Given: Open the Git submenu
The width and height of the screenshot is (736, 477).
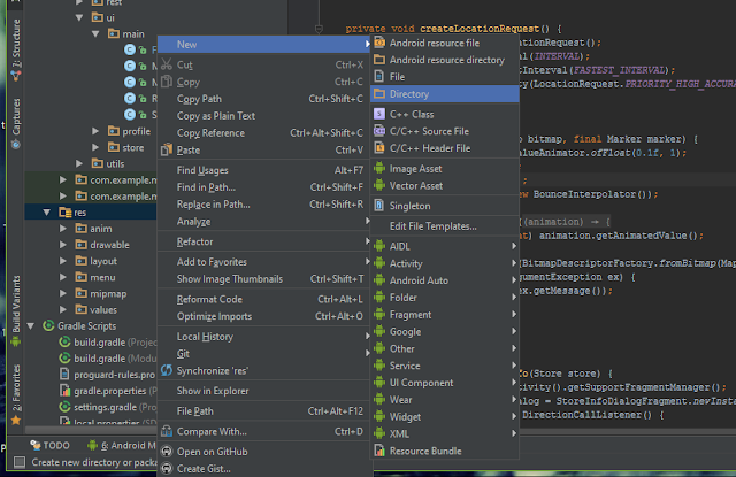Looking at the screenshot, I should click(x=264, y=353).
